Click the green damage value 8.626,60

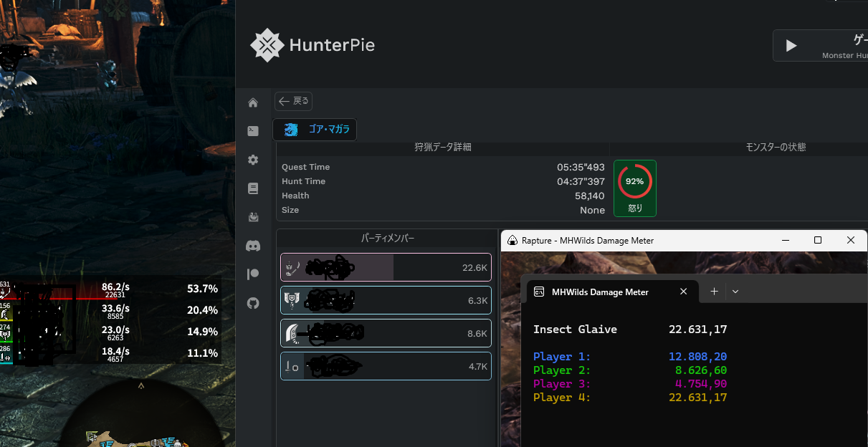(702, 370)
